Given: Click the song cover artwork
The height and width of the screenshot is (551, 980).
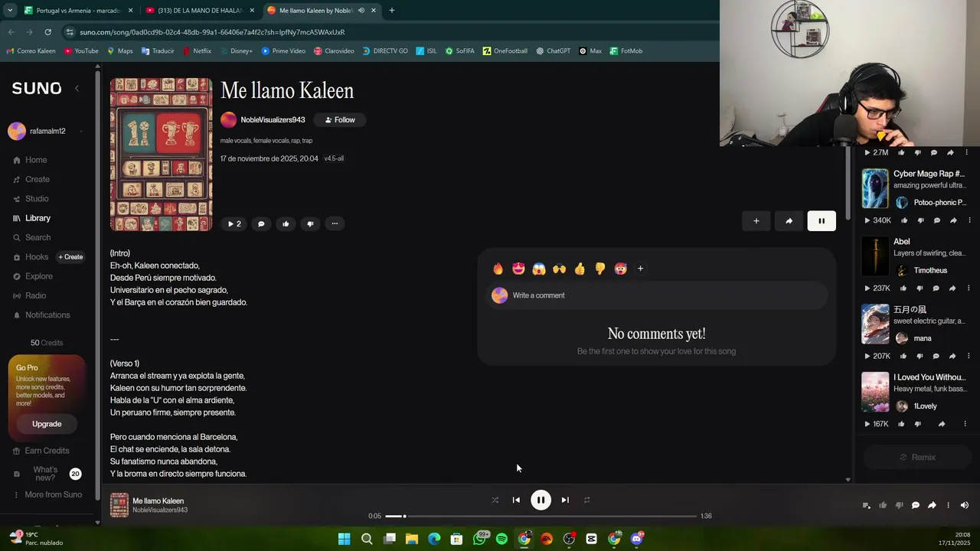Looking at the screenshot, I should (x=161, y=155).
